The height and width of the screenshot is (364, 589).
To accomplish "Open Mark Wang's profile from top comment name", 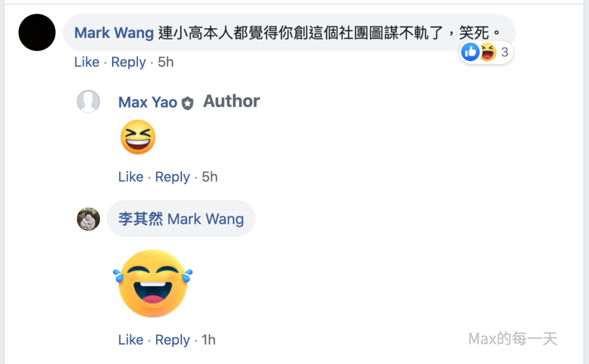I will 114,33.
